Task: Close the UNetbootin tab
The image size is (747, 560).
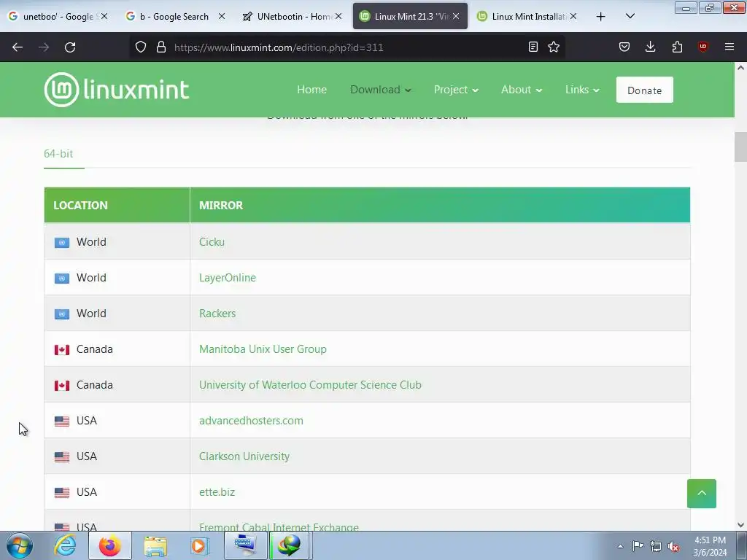Action: [338, 16]
